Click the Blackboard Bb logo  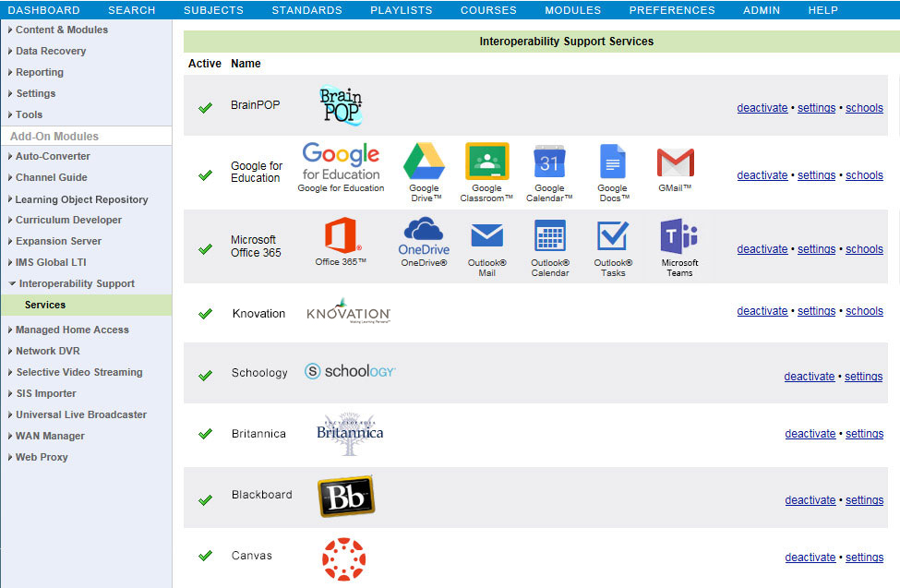coord(346,496)
